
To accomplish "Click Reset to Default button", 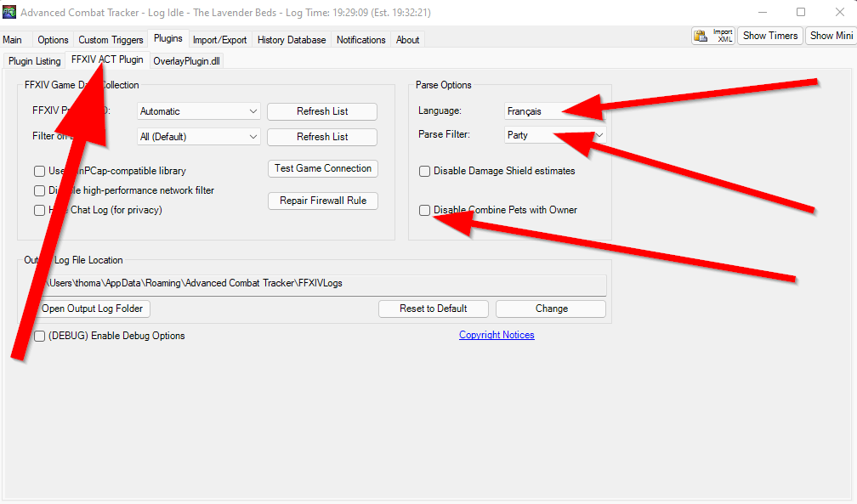I will [434, 309].
